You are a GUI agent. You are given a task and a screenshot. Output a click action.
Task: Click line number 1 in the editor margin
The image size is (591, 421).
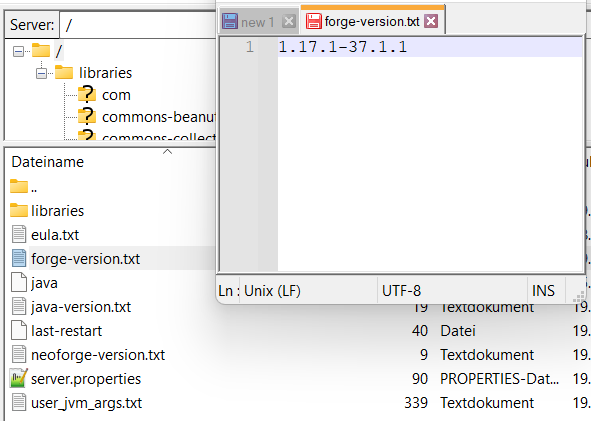pos(250,47)
